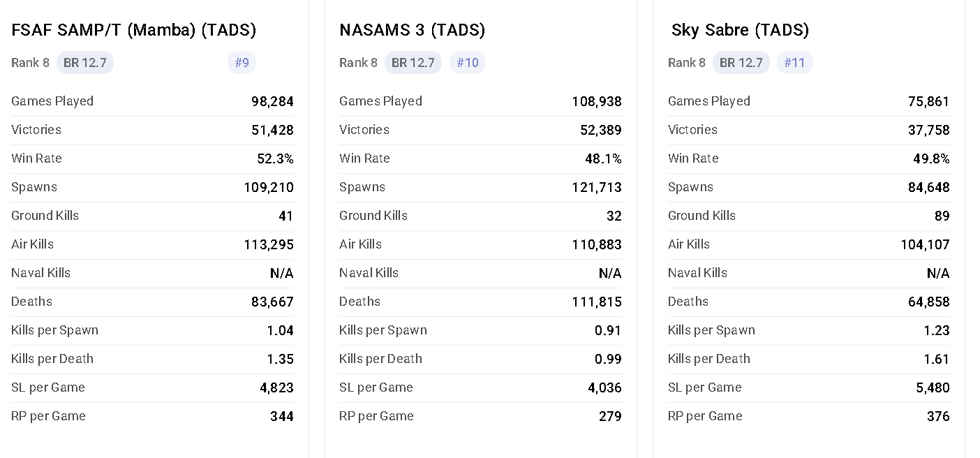Open the Sky Sabre (TADS) vehicle title
The image size is (980, 458).
coord(740,30)
